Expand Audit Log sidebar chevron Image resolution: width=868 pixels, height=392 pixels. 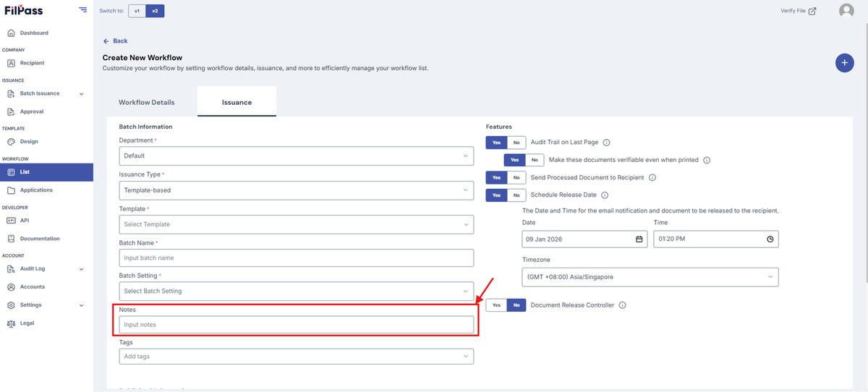(81, 269)
